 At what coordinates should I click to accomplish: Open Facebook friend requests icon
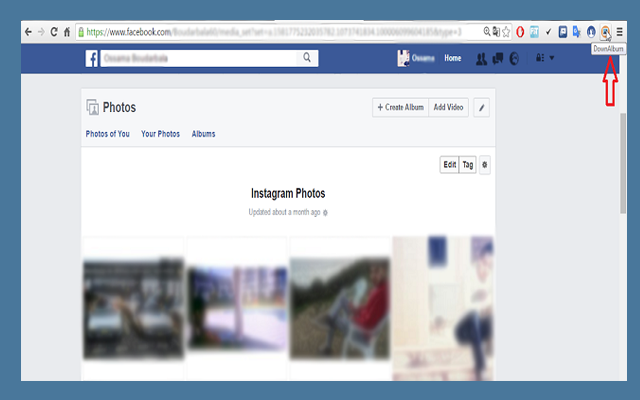point(482,59)
